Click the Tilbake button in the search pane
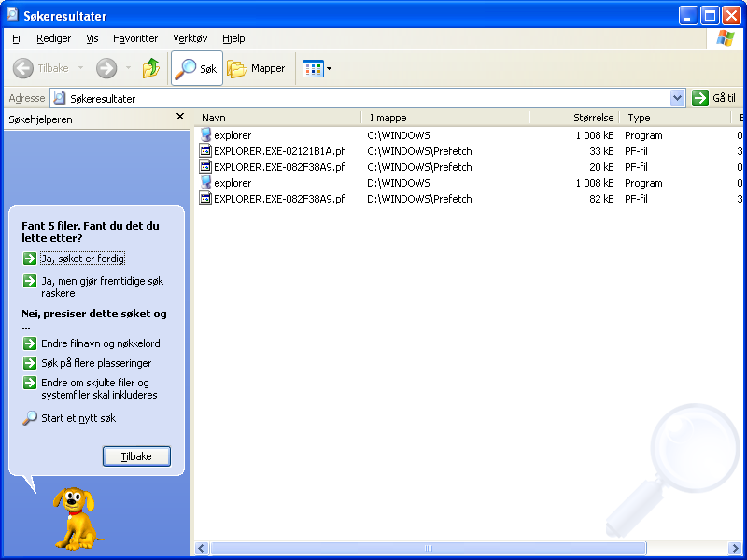The image size is (747, 560). coord(136,456)
